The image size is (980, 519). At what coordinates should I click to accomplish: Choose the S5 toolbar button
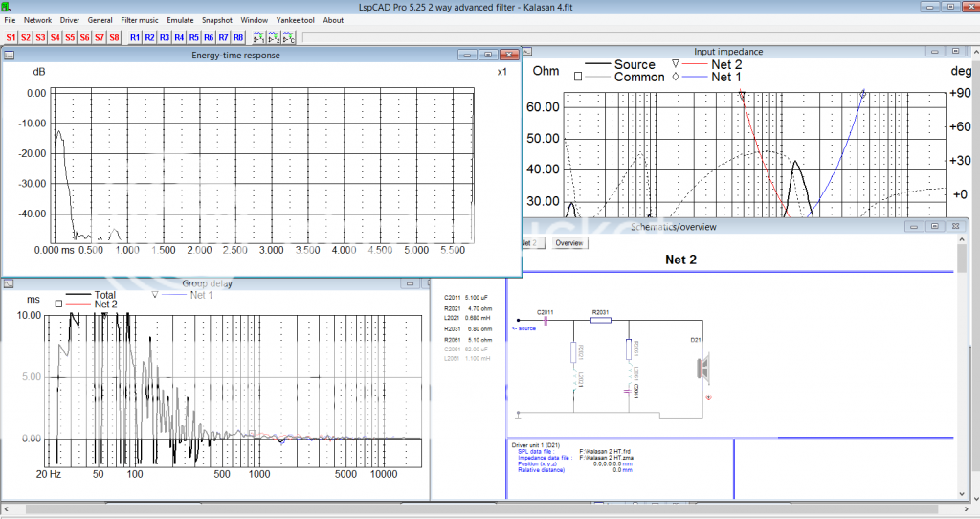70,37
